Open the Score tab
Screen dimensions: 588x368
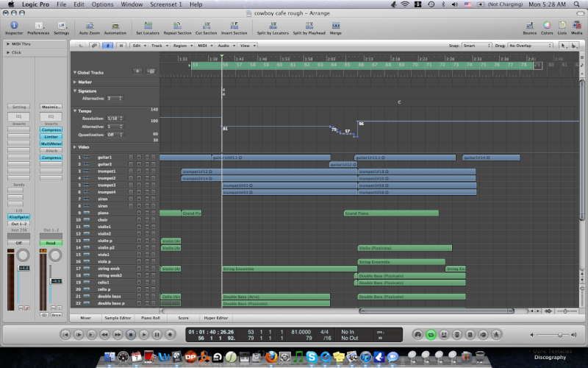[183, 318]
